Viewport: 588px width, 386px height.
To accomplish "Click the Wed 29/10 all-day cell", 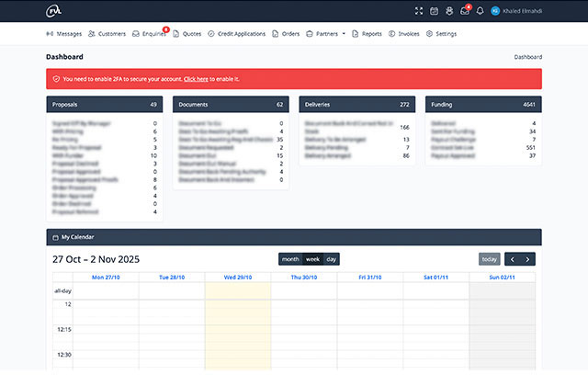I will pyautogui.click(x=238, y=290).
